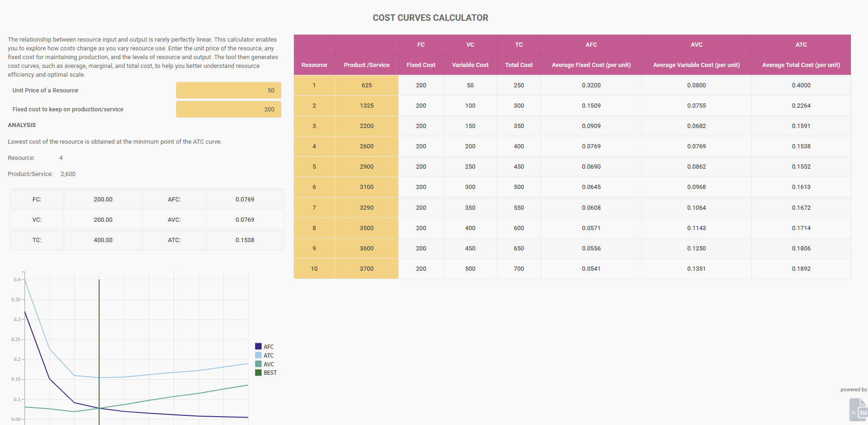Click the Total Cost column header
The width and height of the screenshot is (868, 425).
click(519, 65)
